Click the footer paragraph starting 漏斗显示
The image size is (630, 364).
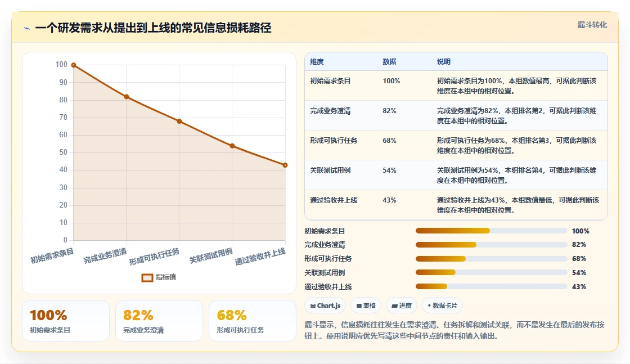454,330
